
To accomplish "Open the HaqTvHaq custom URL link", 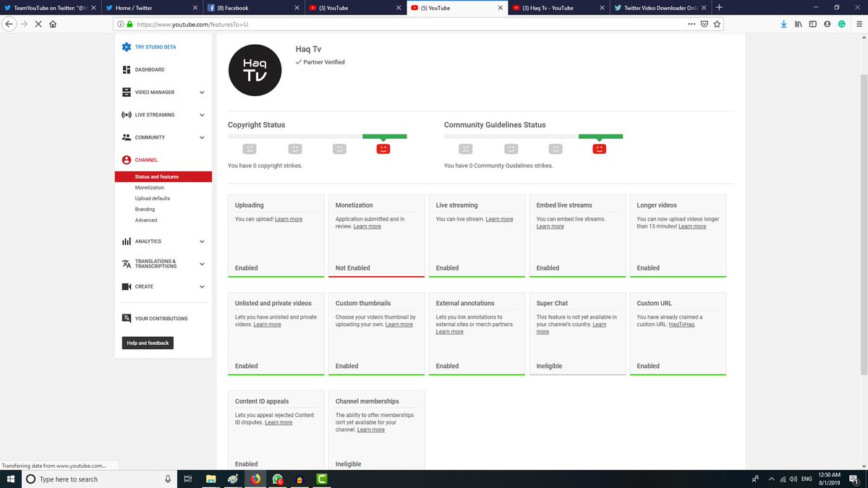I will pyautogui.click(x=682, y=325).
